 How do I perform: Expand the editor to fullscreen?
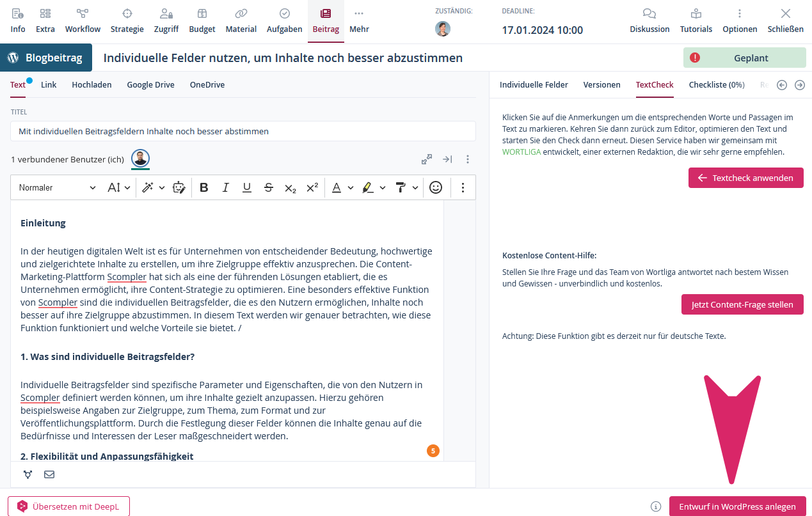(427, 159)
